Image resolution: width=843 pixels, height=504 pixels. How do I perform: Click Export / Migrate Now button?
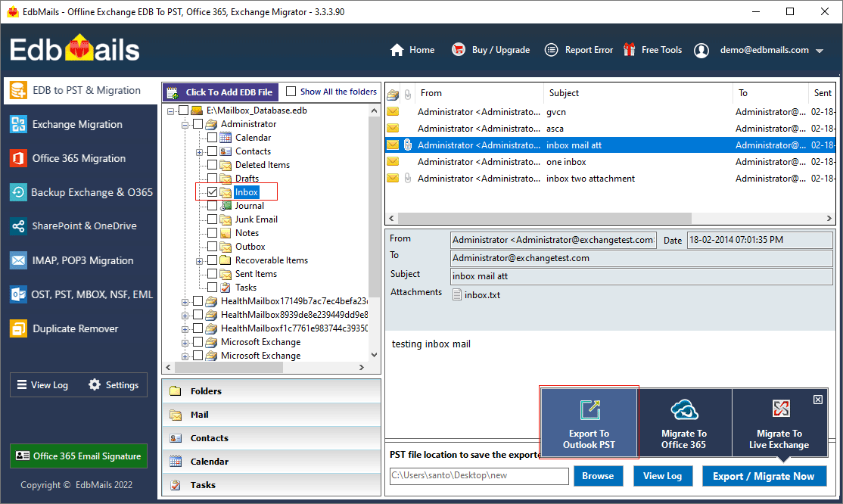coord(764,476)
